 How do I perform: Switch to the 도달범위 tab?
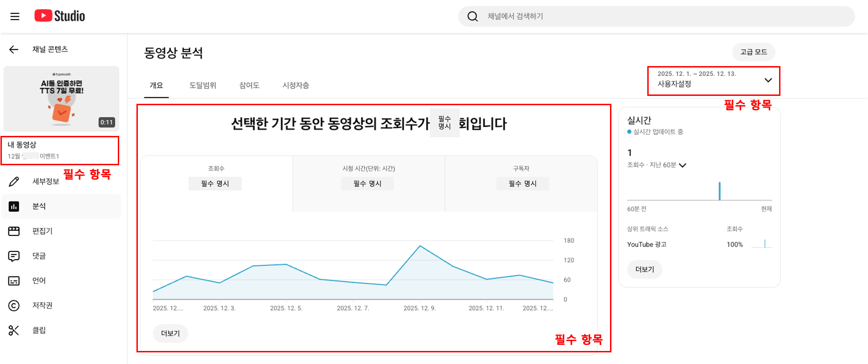(x=203, y=85)
